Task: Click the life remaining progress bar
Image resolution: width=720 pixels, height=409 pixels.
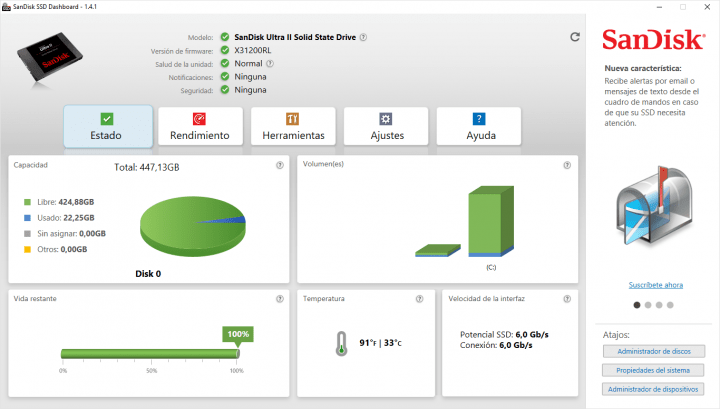Action: tap(150, 353)
